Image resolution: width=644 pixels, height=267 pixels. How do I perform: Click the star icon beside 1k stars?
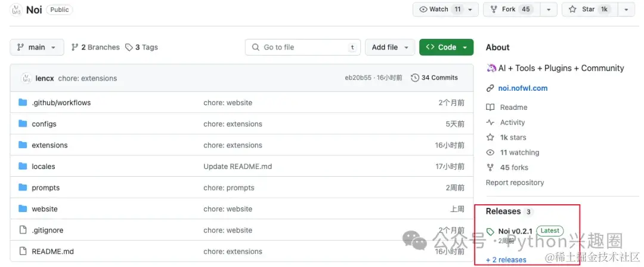pos(490,137)
